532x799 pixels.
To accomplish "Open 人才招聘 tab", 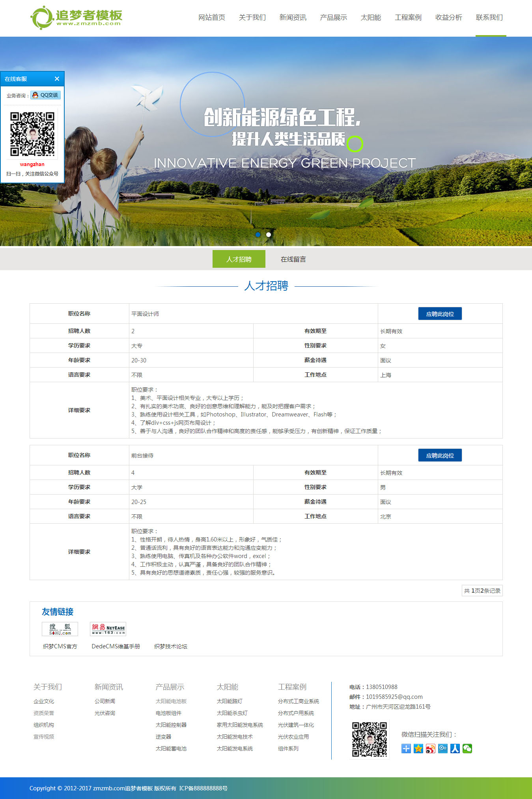I will [239, 259].
